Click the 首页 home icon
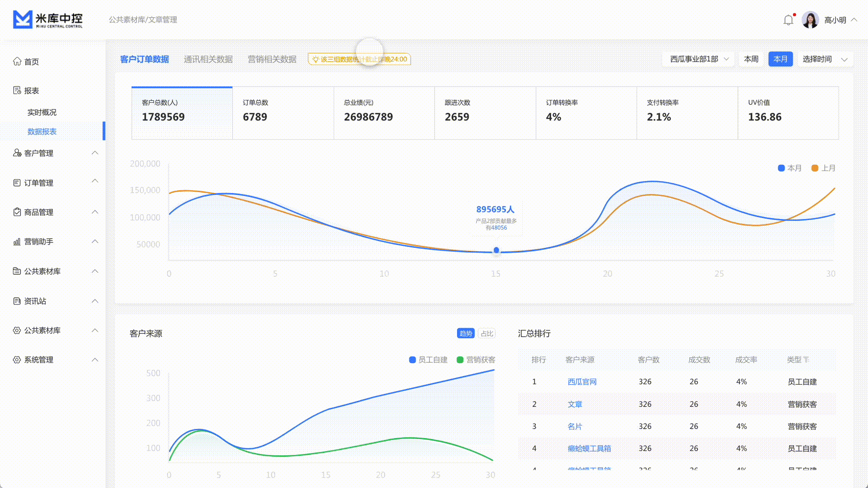868x488 pixels. [x=17, y=61]
